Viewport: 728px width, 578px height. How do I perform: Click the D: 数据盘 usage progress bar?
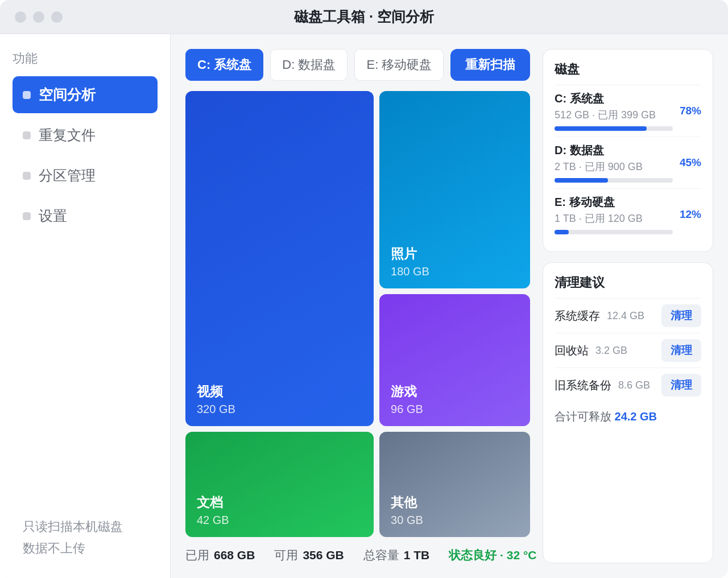614,180
